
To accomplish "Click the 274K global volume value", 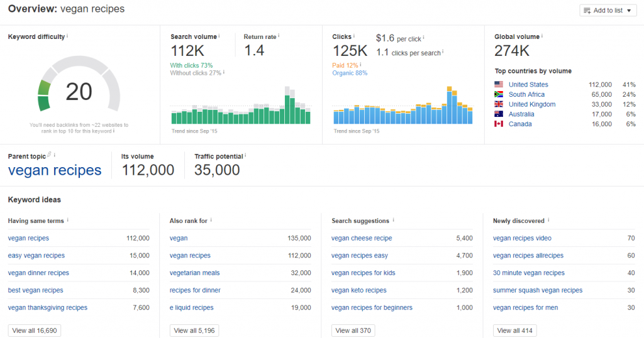I will [512, 51].
